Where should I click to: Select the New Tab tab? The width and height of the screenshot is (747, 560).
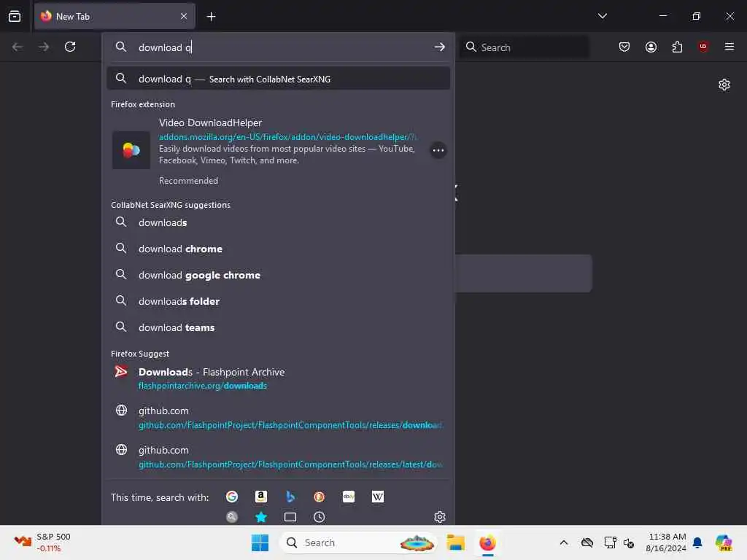(115, 16)
